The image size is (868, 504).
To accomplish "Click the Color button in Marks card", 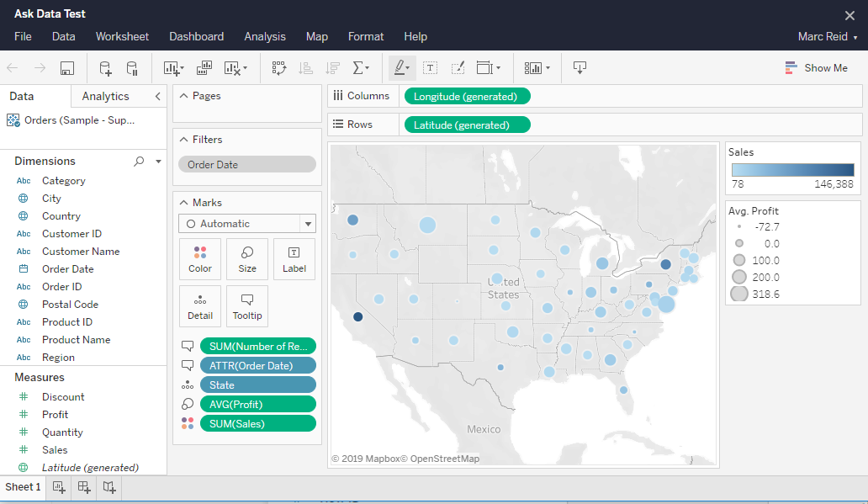I will click(x=200, y=259).
